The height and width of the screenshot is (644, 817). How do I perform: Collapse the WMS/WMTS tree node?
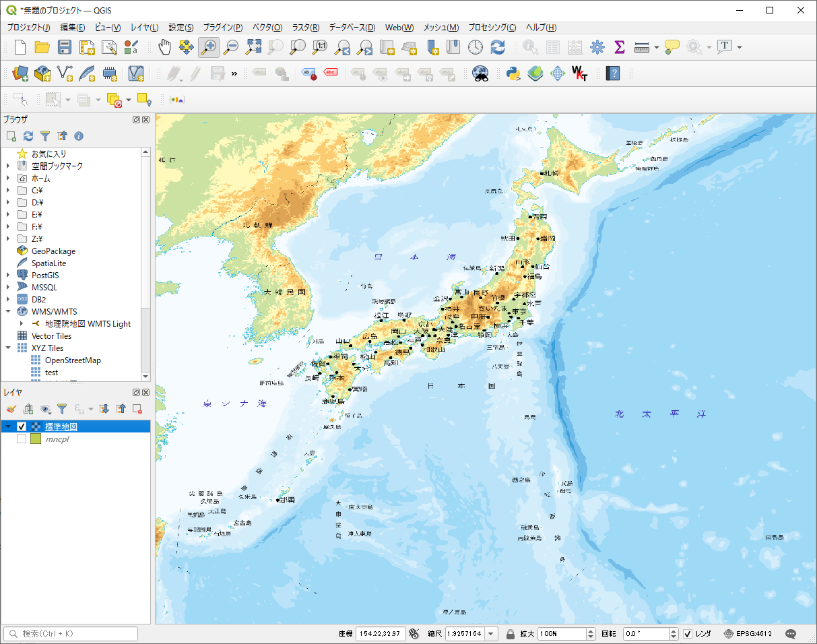coord(8,311)
